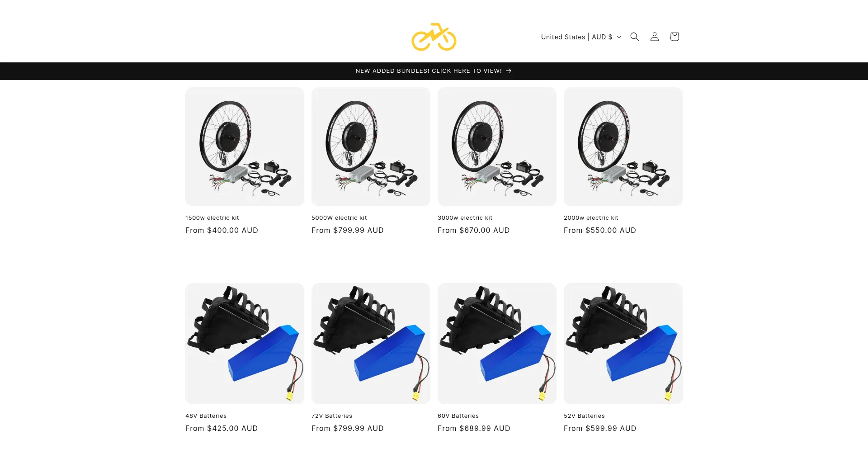Image resolution: width=868 pixels, height=449 pixels.
Task: Open the 48V Batteries product image
Action: (245, 344)
